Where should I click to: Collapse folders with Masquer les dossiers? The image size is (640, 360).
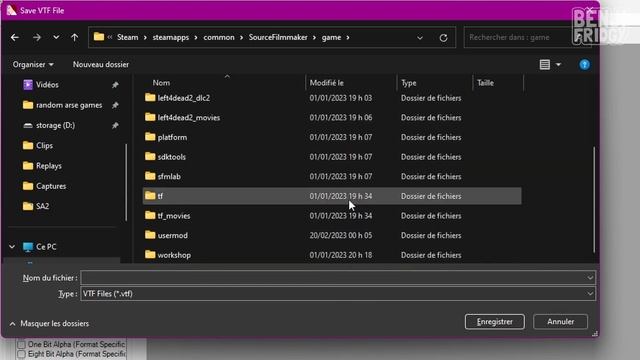click(49, 323)
